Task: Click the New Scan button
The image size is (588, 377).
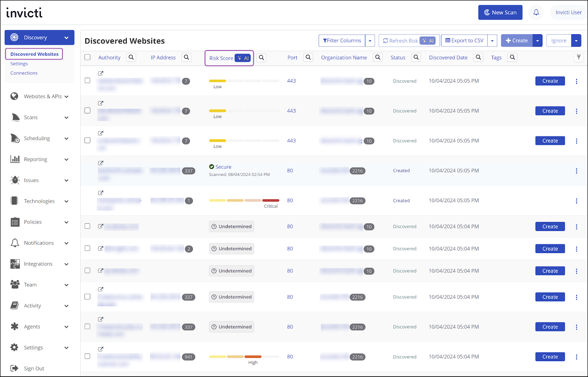Action: (500, 12)
